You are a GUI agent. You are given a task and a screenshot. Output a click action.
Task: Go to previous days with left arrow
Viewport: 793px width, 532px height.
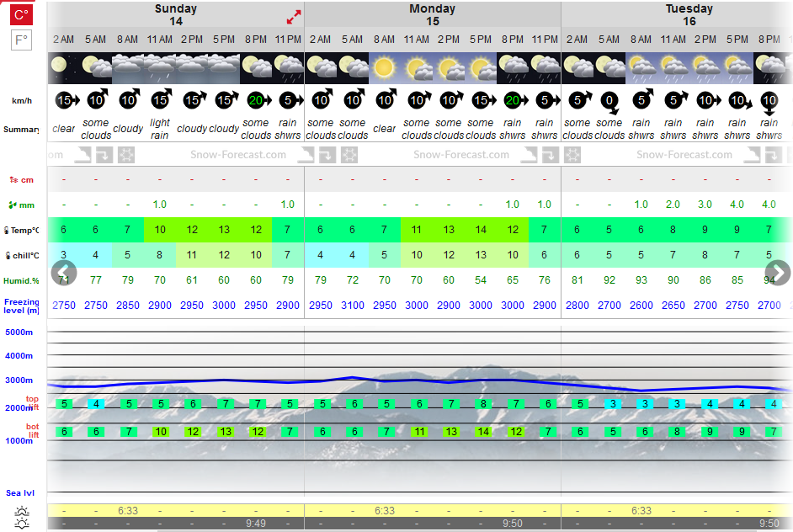pyautogui.click(x=64, y=273)
